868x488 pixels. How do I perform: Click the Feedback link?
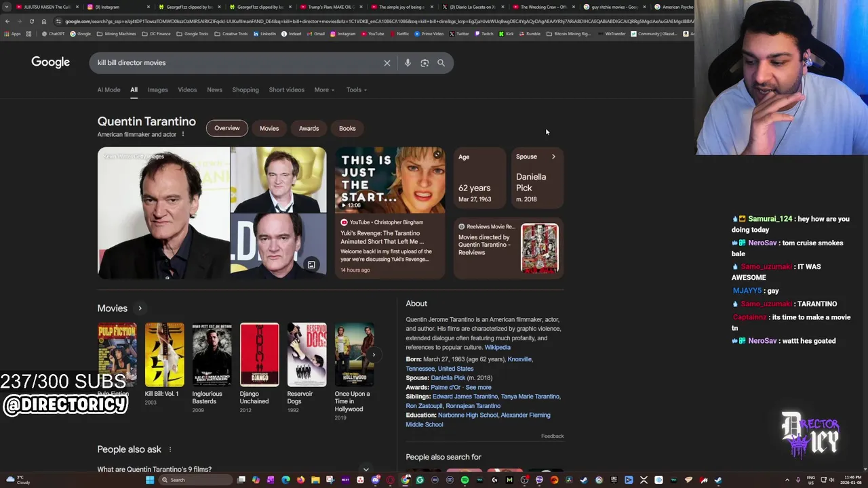[552, 436]
